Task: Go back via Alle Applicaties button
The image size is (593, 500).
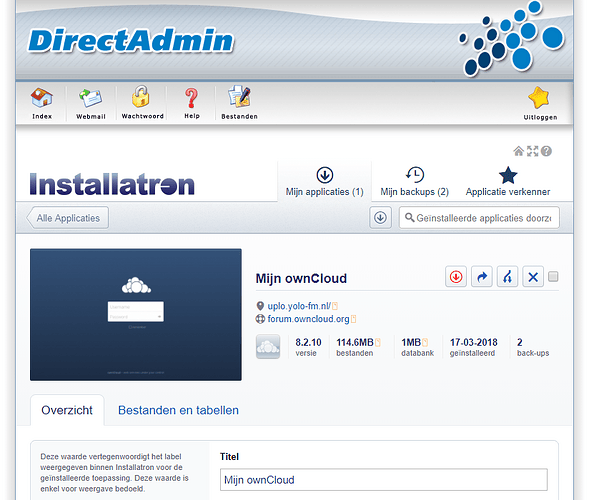Action: (67, 218)
